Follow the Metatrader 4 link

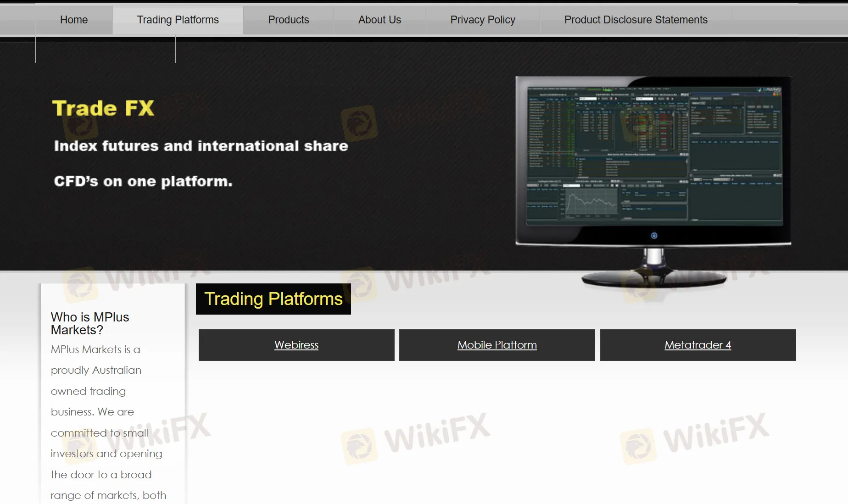pos(697,345)
